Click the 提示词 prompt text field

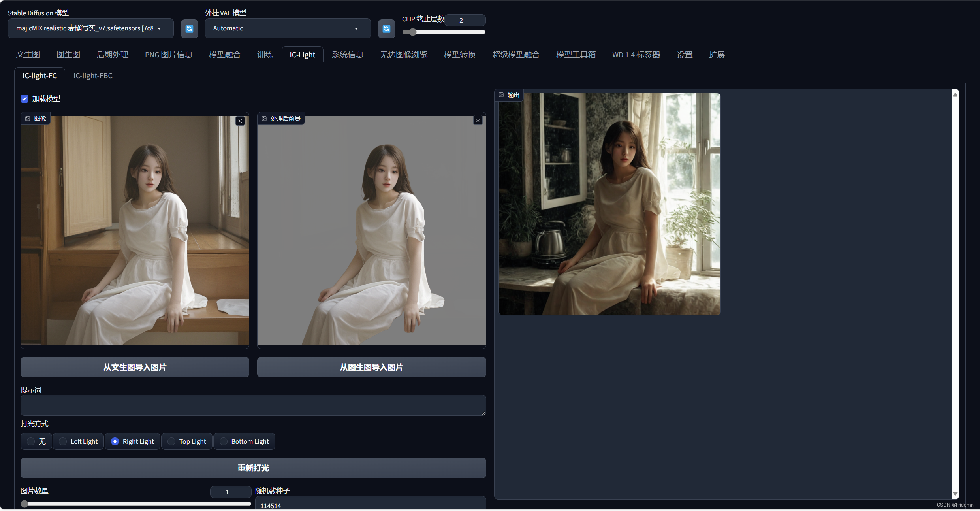(253, 405)
